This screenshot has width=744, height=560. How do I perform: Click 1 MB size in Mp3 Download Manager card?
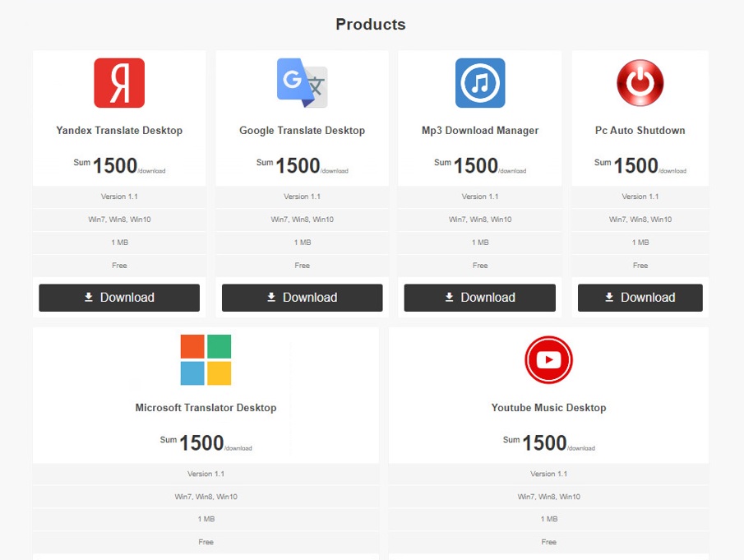point(480,243)
